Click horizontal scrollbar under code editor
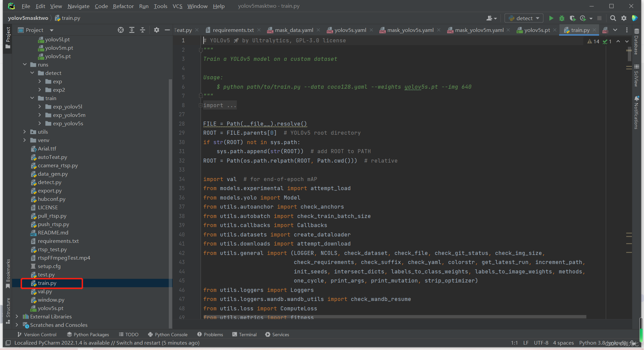 coord(394,317)
